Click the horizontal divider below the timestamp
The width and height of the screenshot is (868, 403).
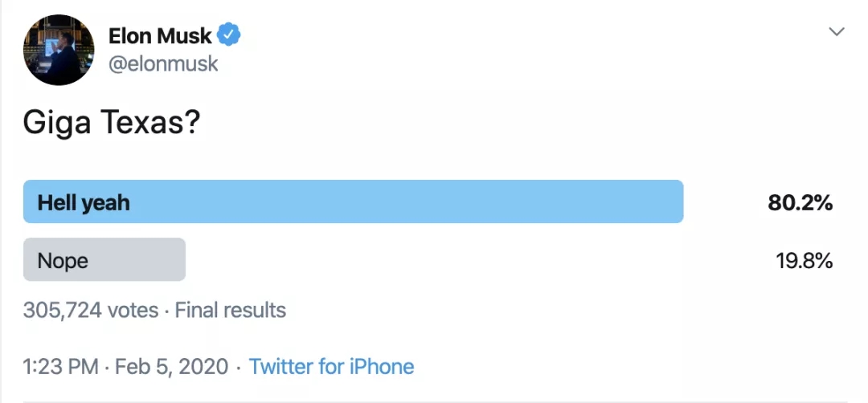tap(434, 401)
